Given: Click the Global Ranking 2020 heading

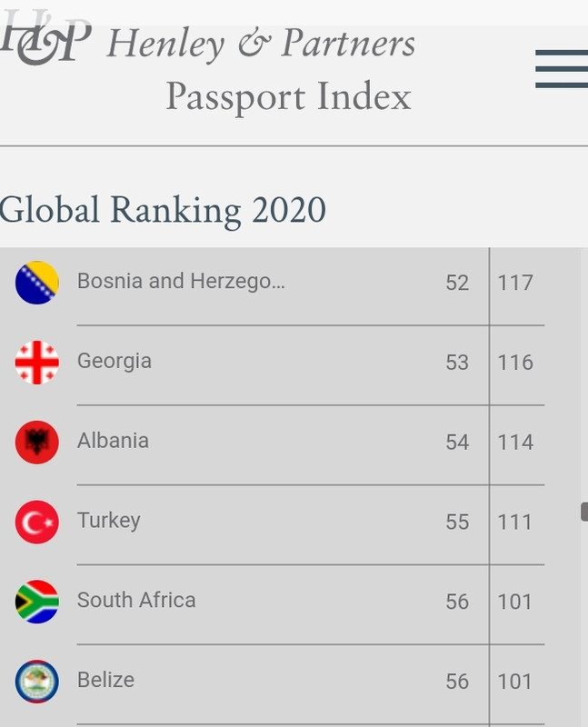Looking at the screenshot, I should pyautogui.click(x=163, y=210).
